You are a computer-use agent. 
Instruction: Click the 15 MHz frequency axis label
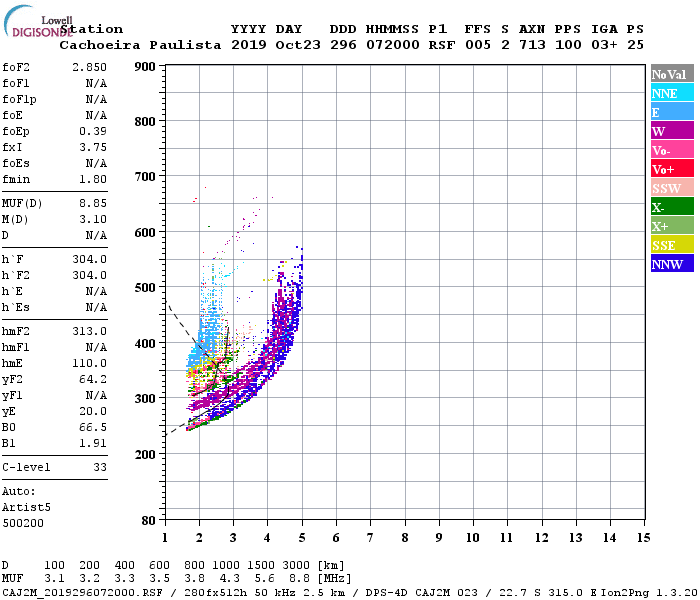(643, 538)
